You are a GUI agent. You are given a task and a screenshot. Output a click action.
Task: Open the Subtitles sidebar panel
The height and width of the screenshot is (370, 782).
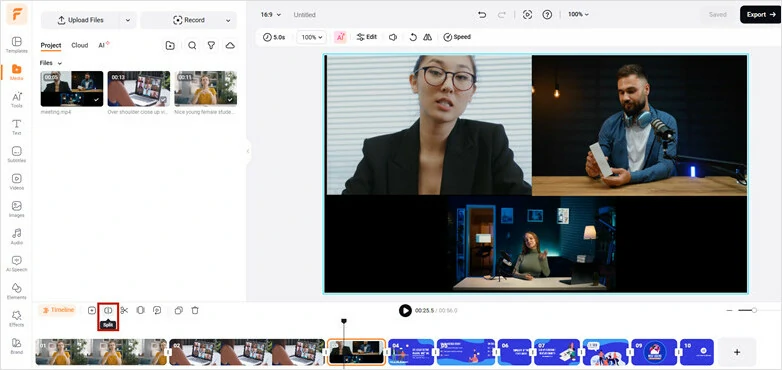click(16, 154)
